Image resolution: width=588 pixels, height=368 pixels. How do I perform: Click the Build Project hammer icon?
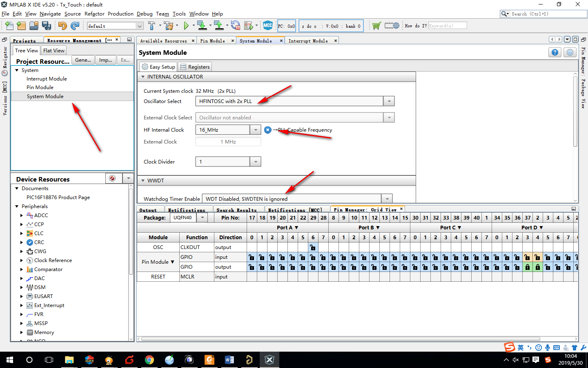pos(151,26)
